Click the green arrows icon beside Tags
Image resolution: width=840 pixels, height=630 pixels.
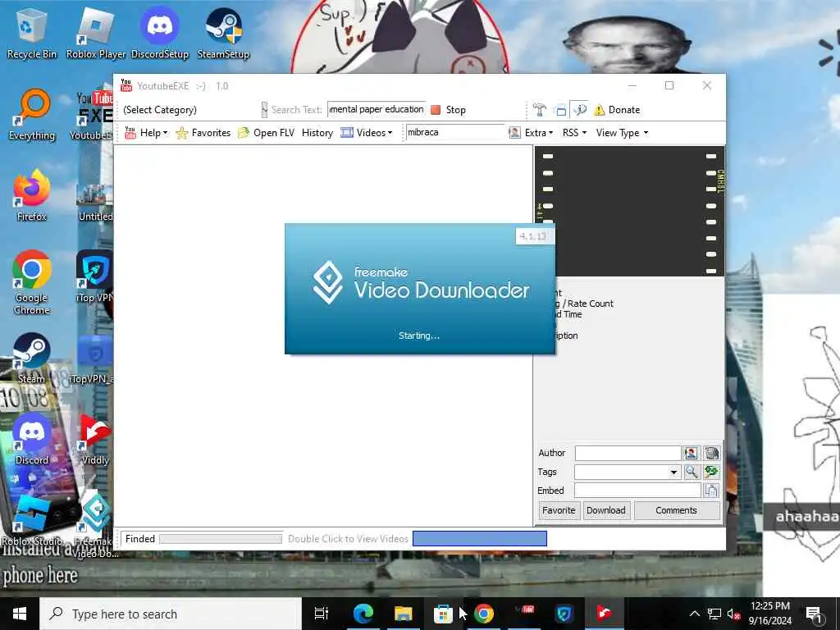pyautogui.click(x=711, y=472)
